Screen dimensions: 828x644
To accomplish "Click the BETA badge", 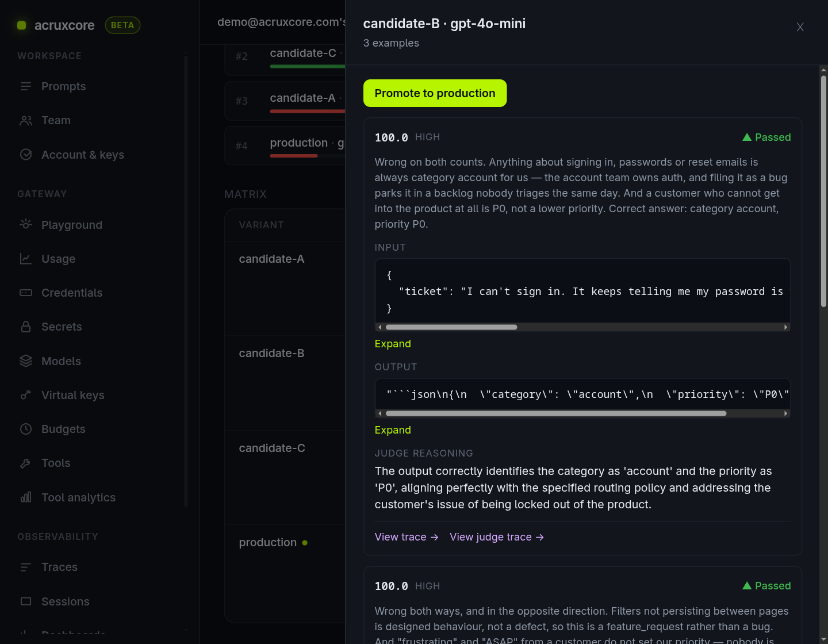I will pyautogui.click(x=122, y=25).
